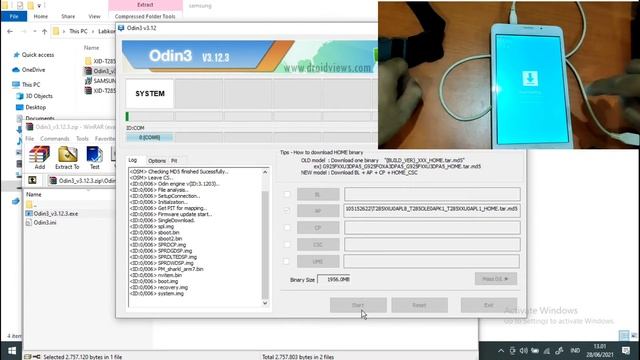Viewport: 640px width, 360px height.
Task: Select XID-T285 folder in Explorer list
Action: (x=100, y=61)
